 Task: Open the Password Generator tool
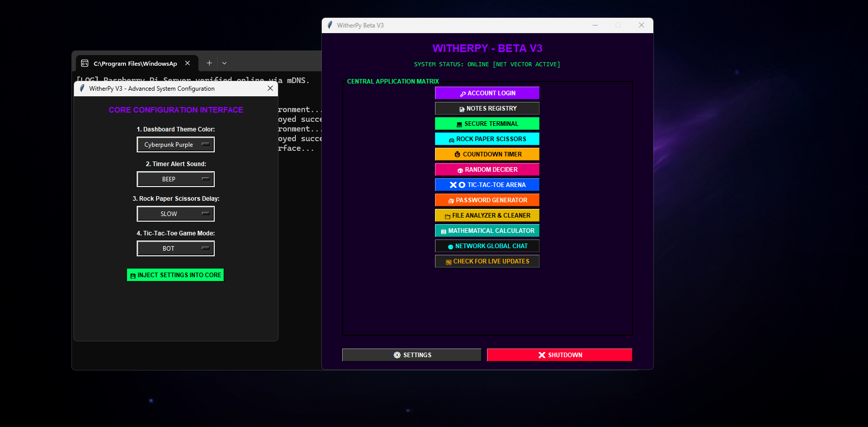[487, 200]
